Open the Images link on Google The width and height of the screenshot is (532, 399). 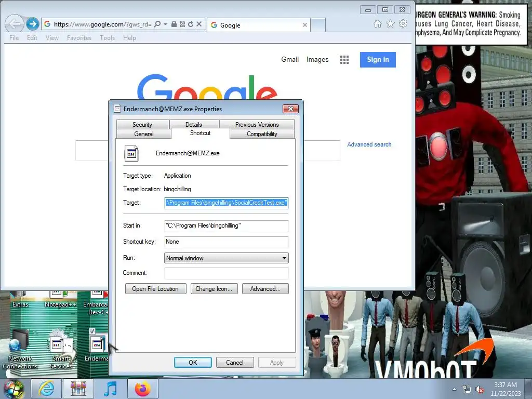coord(317,59)
